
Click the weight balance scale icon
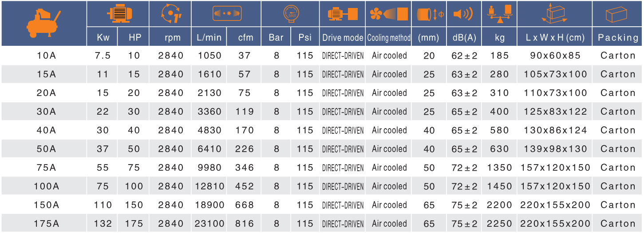(499, 14)
